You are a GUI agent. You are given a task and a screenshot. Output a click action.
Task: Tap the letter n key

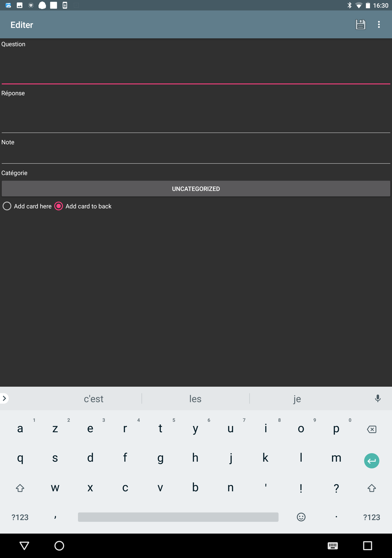(x=230, y=488)
